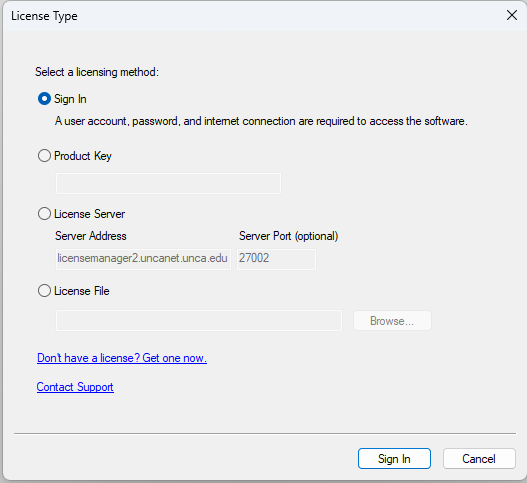
Task: Open the Contact Support link
Action: tap(75, 387)
